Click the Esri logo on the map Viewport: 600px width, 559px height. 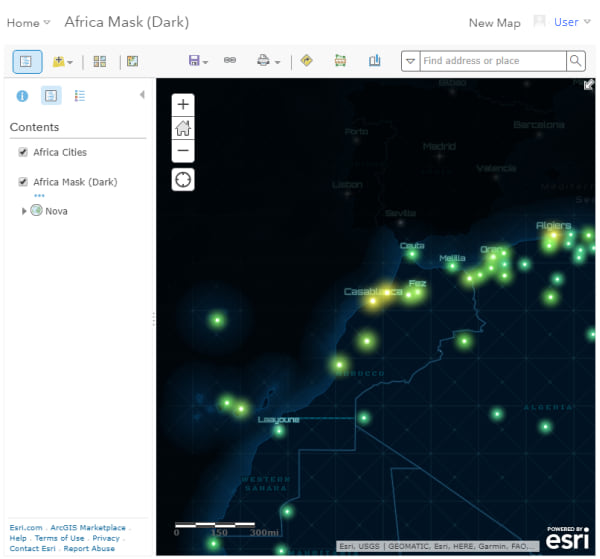point(567,538)
